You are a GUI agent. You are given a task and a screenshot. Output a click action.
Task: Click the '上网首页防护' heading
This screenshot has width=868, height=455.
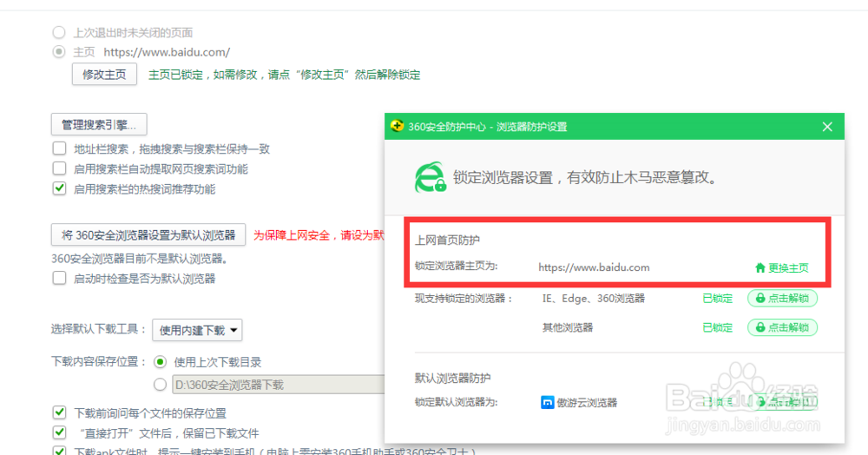[x=447, y=241]
